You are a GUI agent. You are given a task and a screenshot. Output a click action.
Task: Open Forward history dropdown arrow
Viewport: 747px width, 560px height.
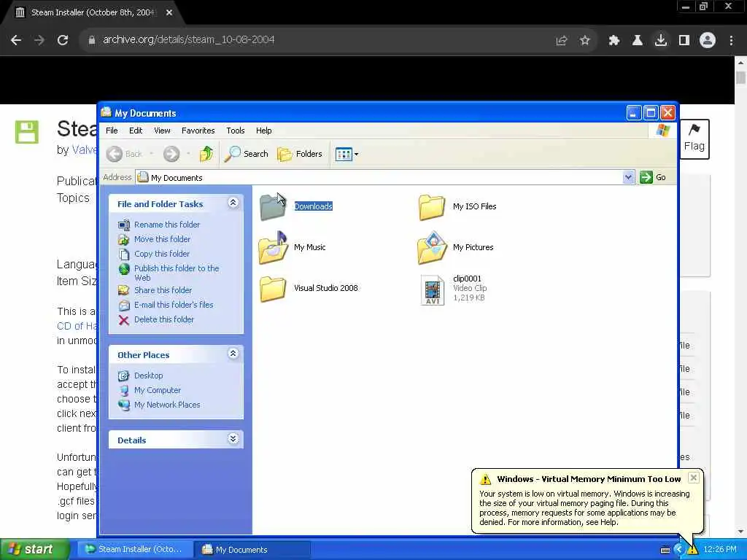tap(189, 153)
